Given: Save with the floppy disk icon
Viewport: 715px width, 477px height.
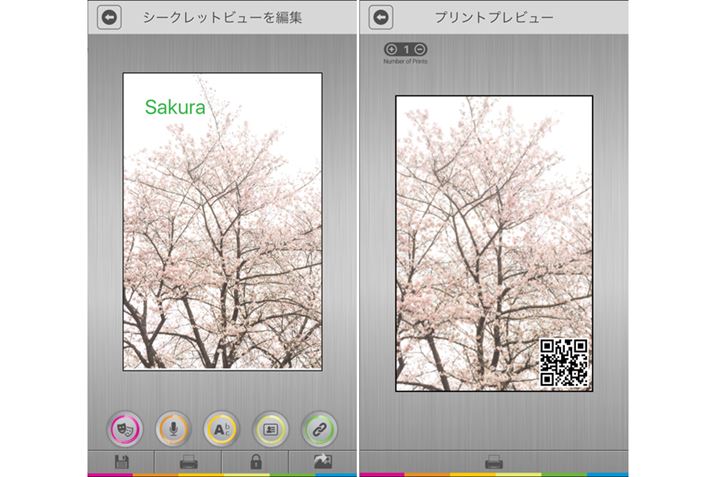Looking at the screenshot, I should (x=121, y=462).
